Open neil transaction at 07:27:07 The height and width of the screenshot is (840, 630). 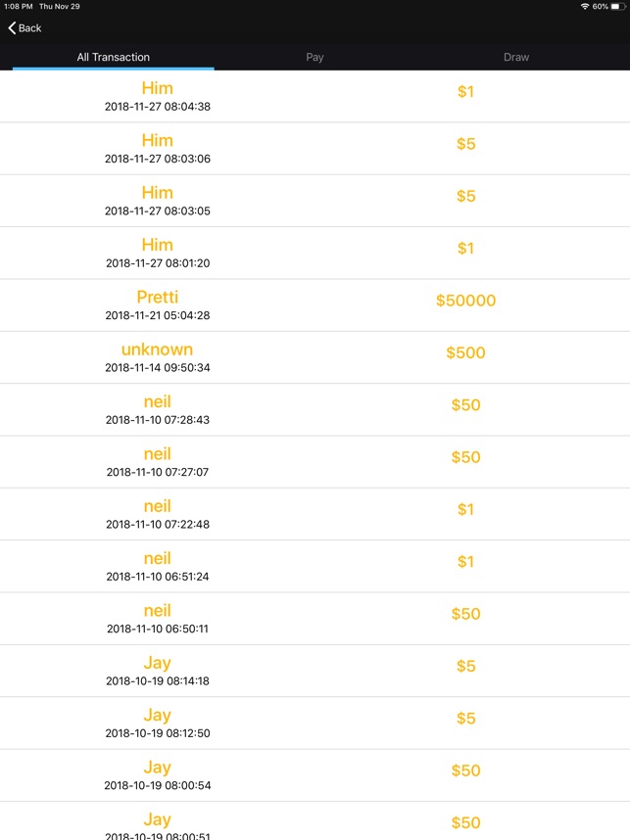click(x=315, y=462)
